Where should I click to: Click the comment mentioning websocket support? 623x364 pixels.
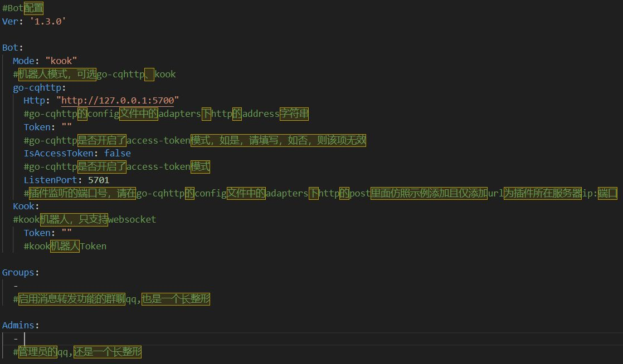point(84,219)
